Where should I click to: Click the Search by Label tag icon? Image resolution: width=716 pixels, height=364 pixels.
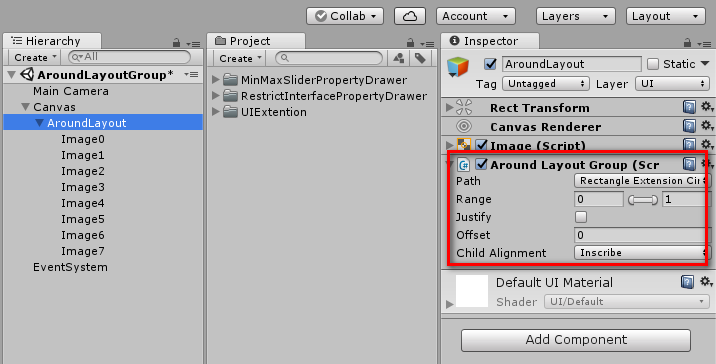click(420, 58)
